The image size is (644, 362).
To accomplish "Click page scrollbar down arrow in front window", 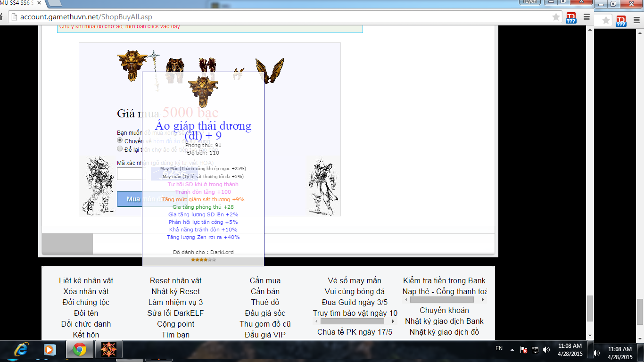I will click(x=590, y=335).
